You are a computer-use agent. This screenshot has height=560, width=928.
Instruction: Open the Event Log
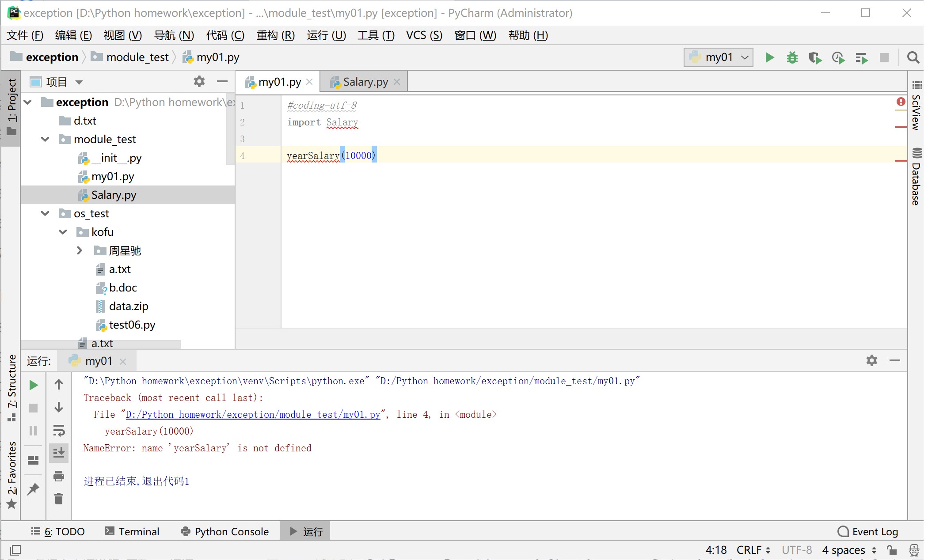tap(868, 531)
